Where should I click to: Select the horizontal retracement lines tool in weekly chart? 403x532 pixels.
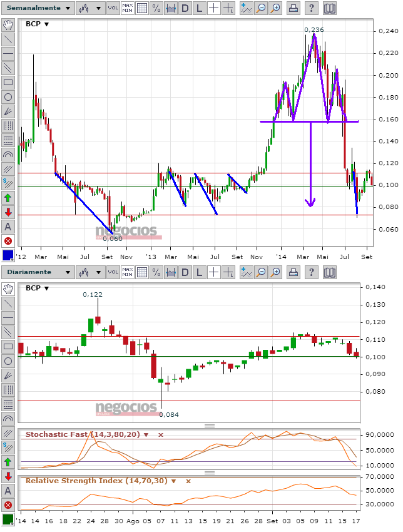tap(8, 140)
